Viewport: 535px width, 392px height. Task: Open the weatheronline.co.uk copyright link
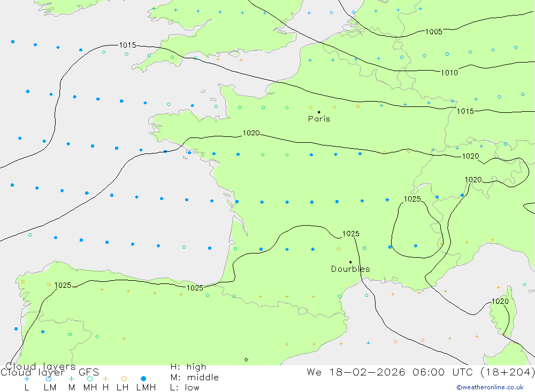click(490, 387)
